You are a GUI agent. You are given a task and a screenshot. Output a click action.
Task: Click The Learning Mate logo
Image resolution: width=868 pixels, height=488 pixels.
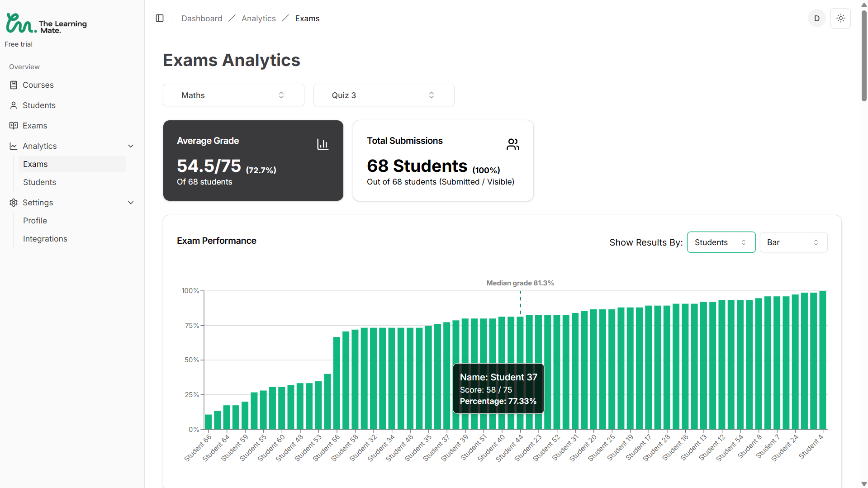click(46, 24)
